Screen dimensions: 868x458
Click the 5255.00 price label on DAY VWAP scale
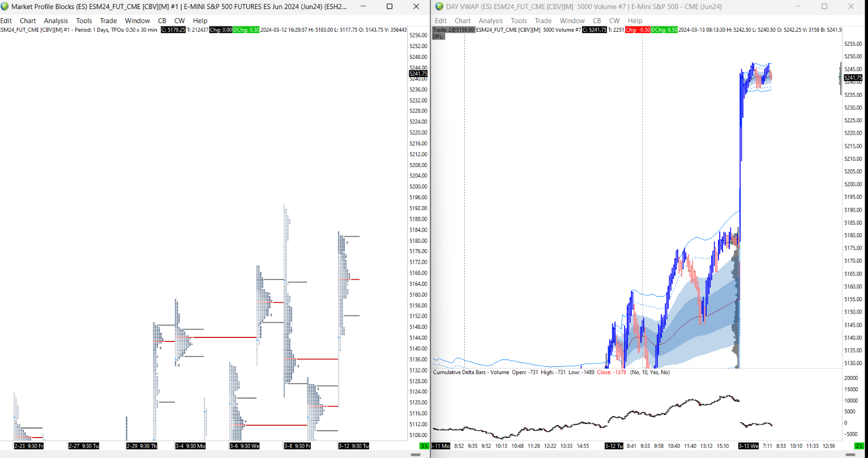click(853, 44)
